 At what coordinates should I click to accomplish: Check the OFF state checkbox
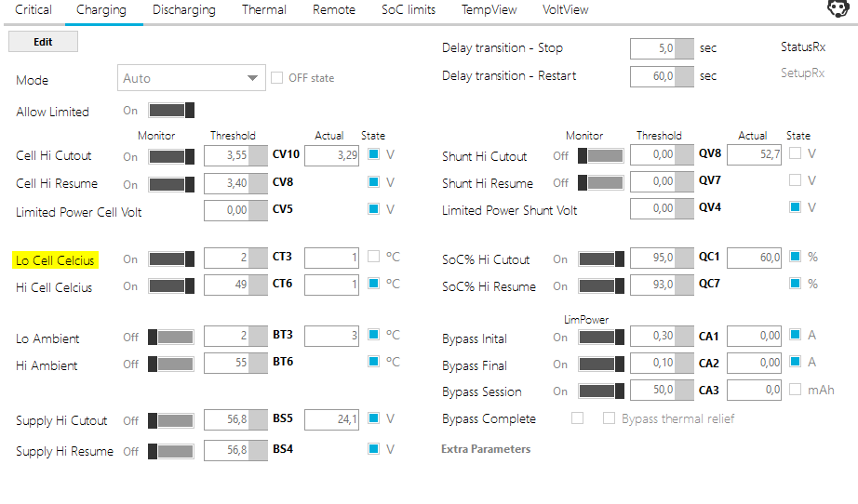tap(276, 78)
